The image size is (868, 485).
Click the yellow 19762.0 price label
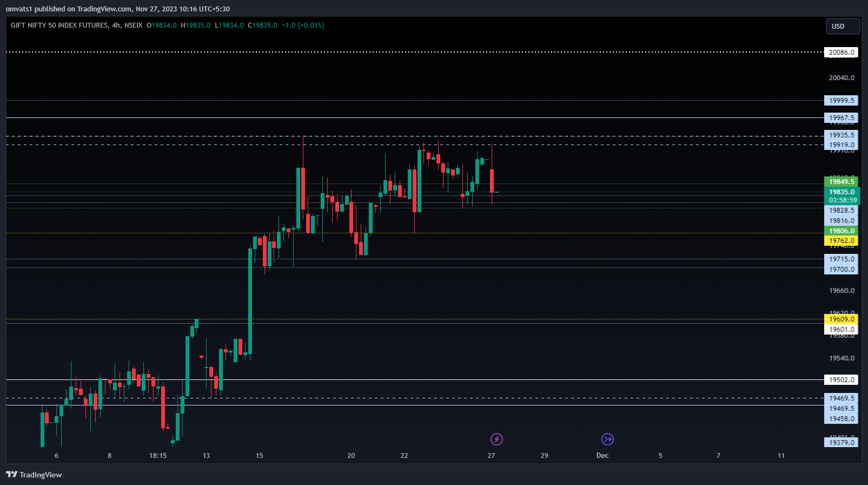tap(841, 240)
